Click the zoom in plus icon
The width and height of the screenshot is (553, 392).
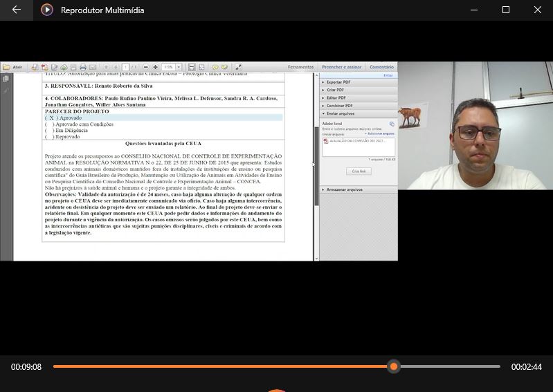point(155,67)
